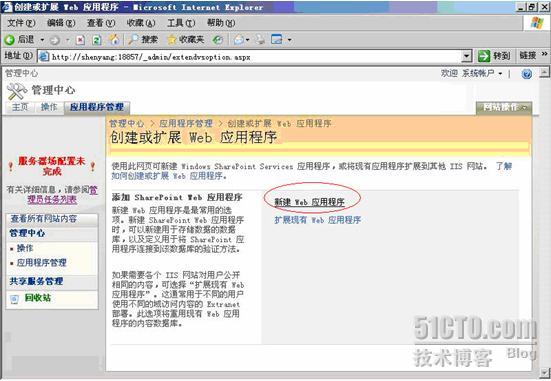Click the recycle bin icon beside 回收站
The image size is (551, 381).
(x=14, y=299)
